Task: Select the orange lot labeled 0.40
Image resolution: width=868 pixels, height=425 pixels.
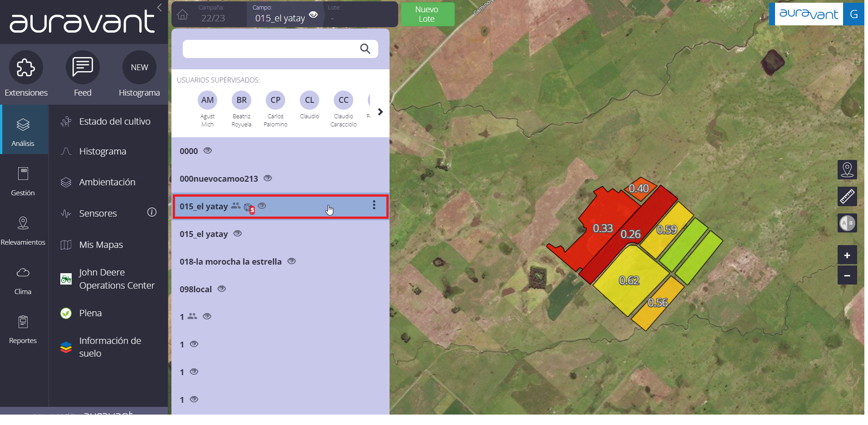Action: click(639, 188)
